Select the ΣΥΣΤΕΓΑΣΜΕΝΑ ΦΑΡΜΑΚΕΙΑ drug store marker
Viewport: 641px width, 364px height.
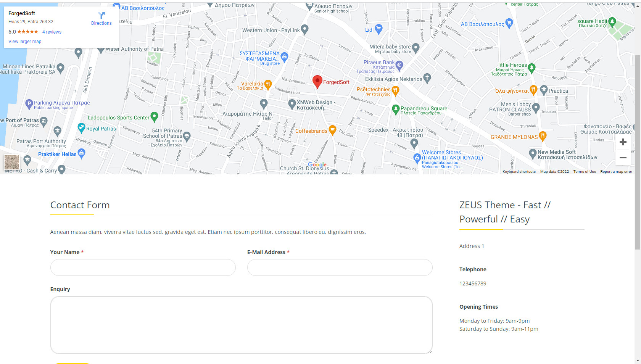coord(284,58)
